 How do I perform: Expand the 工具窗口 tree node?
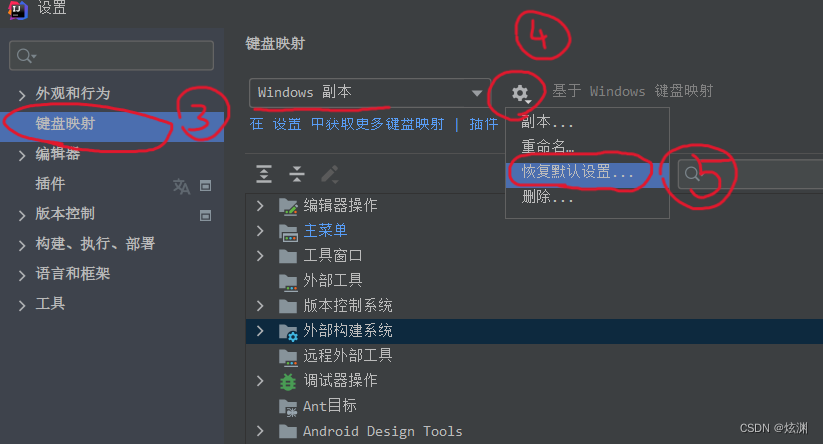click(260, 256)
